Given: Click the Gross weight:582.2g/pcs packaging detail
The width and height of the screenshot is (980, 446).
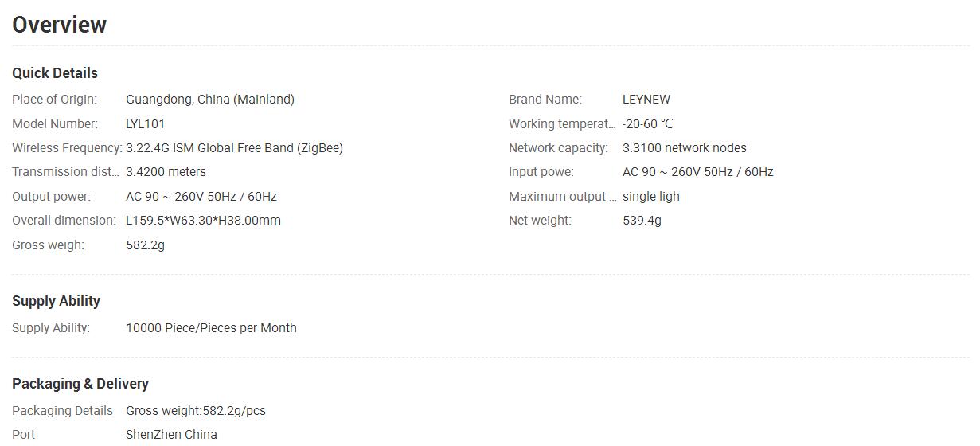Looking at the screenshot, I should tap(196, 411).
